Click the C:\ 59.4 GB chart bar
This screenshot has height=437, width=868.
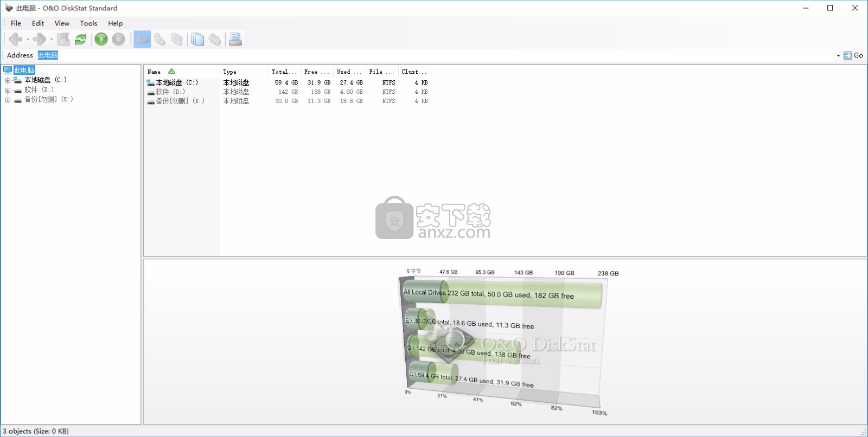click(x=433, y=374)
